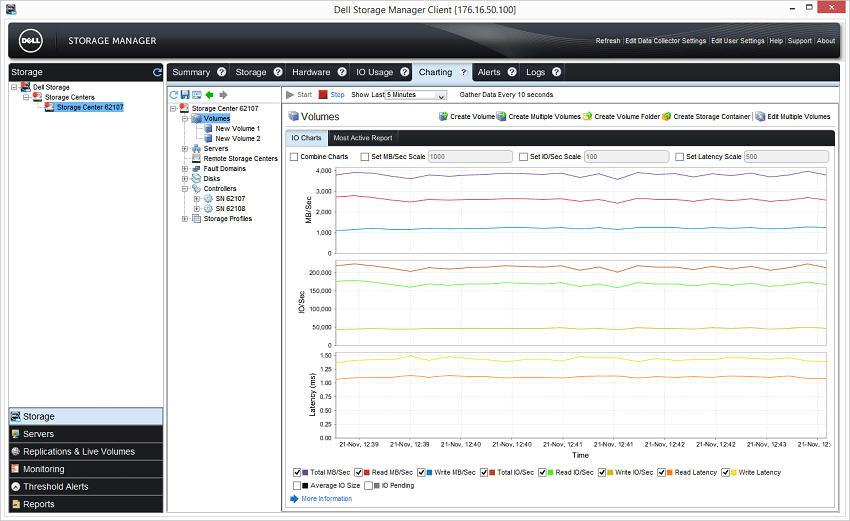850x521 pixels.
Task: Click the Create Volume icon
Action: 443,117
